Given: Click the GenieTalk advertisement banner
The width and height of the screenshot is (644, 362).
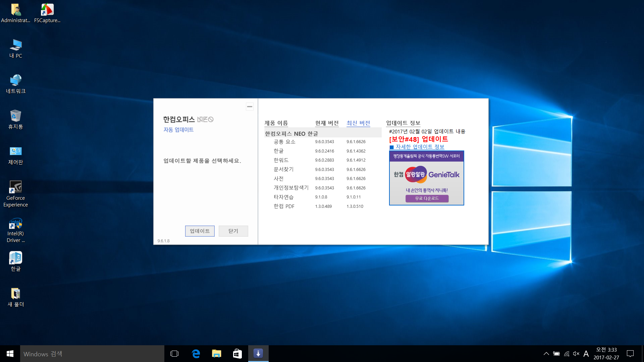Looking at the screenshot, I should [426, 178].
